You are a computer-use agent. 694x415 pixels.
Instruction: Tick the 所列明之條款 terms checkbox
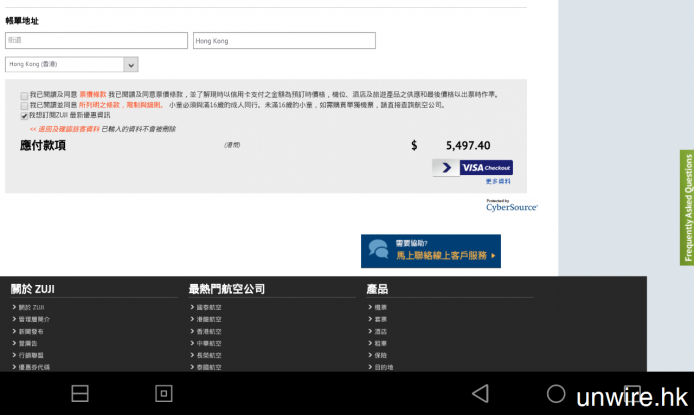(x=24, y=106)
